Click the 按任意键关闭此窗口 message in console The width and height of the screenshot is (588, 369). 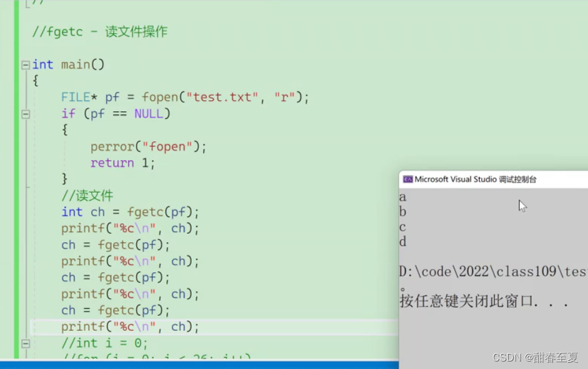pyautogui.click(x=484, y=301)
